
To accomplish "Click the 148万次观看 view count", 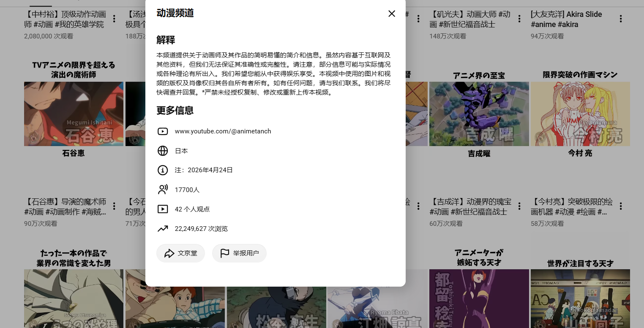I will point(448,36).
